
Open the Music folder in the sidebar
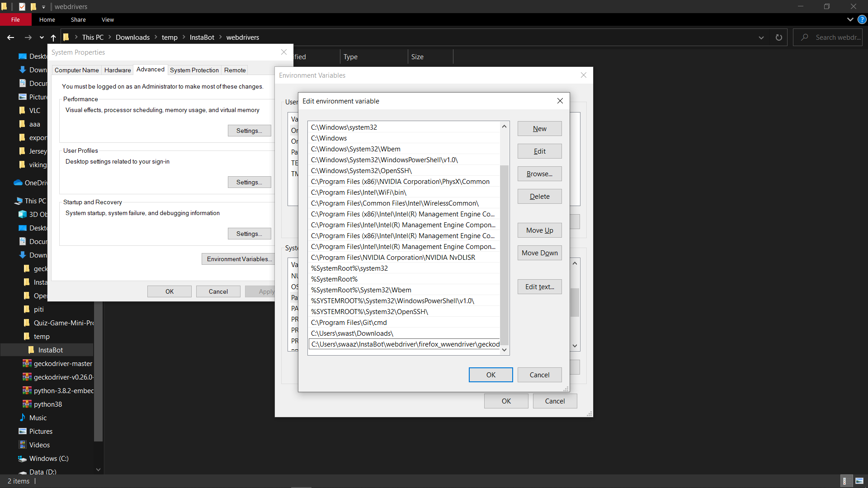[x=38, y=418]
